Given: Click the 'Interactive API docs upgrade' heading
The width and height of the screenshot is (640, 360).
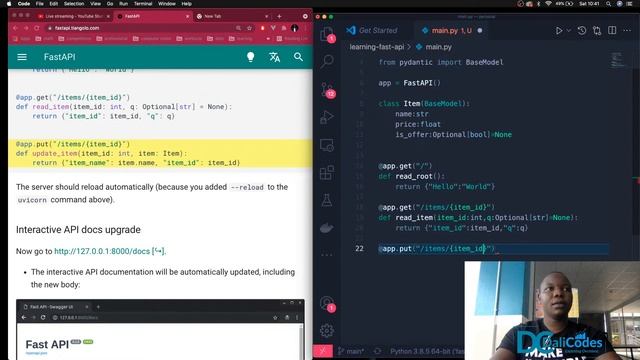Looking at the screenshot, I should point(78,230).
